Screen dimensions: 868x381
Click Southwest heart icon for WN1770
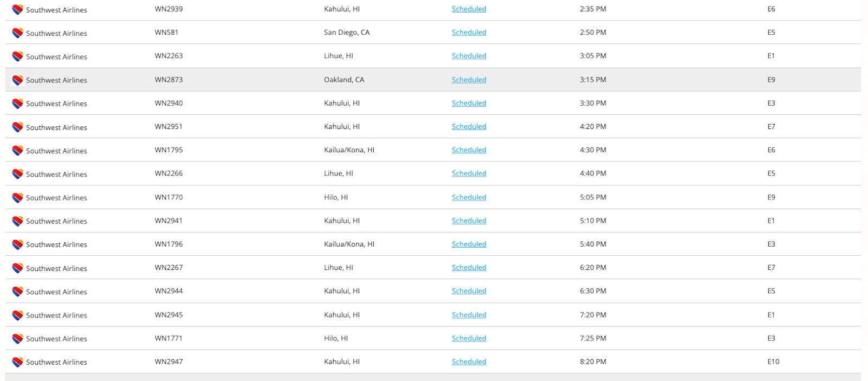pyautogui.click(x=17, y=198)
